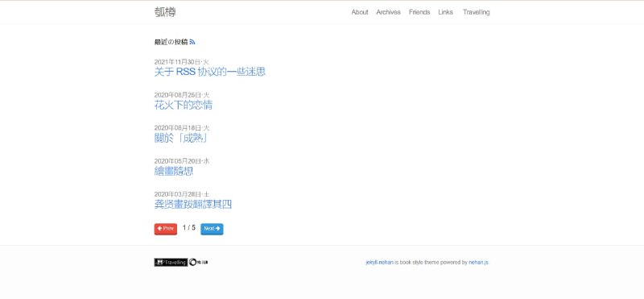This screenshot has width=644, height=299.
Task: Open post 龚贤畫跋翻譯其四
Action: pos(193,204)
